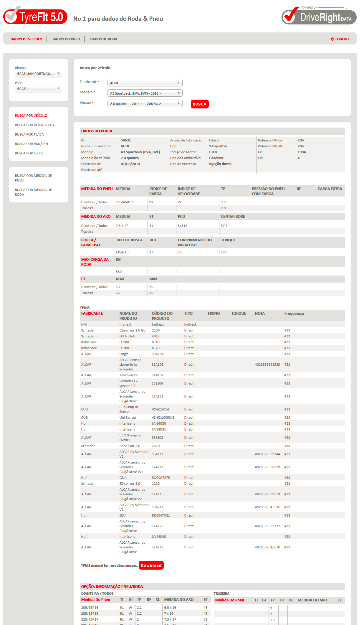This screenshot has width=364, height=625.
Task: Click the TyreFit 5.0 logo
Action: click(35, 16)
